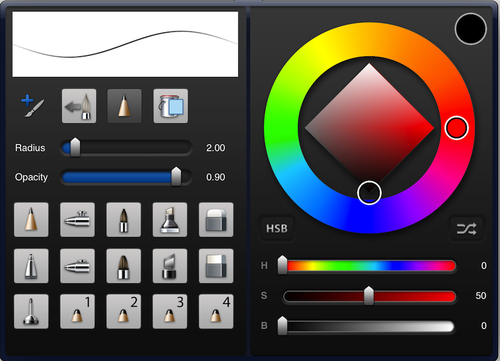
Task: Select the previous brush arrow icon
Action: (79, 106)
